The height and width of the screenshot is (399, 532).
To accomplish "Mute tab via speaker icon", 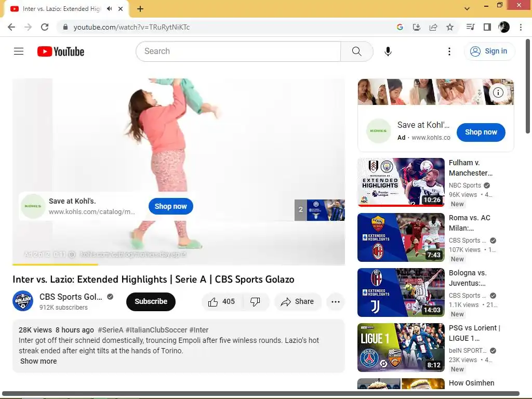I will point(109,9).
